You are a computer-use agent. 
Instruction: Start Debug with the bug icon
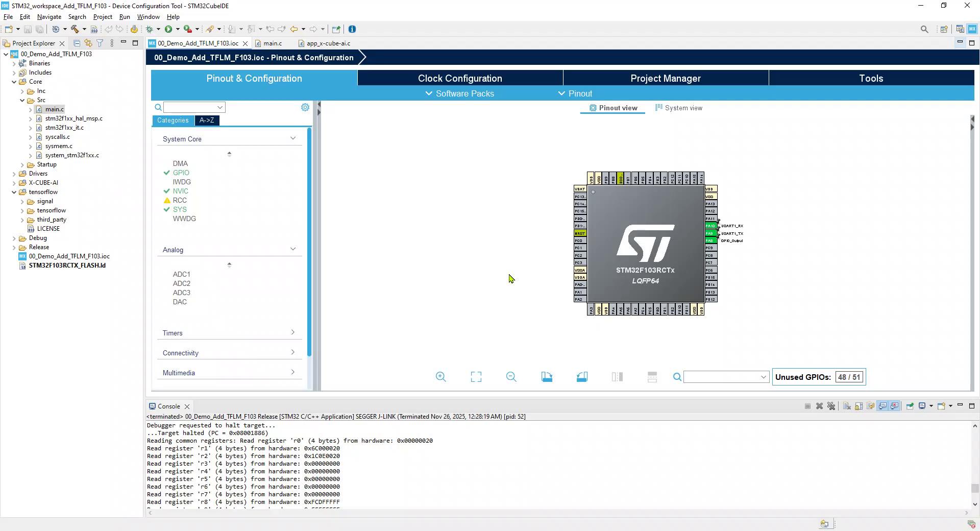pyautogui.click(x=150, y=29)
